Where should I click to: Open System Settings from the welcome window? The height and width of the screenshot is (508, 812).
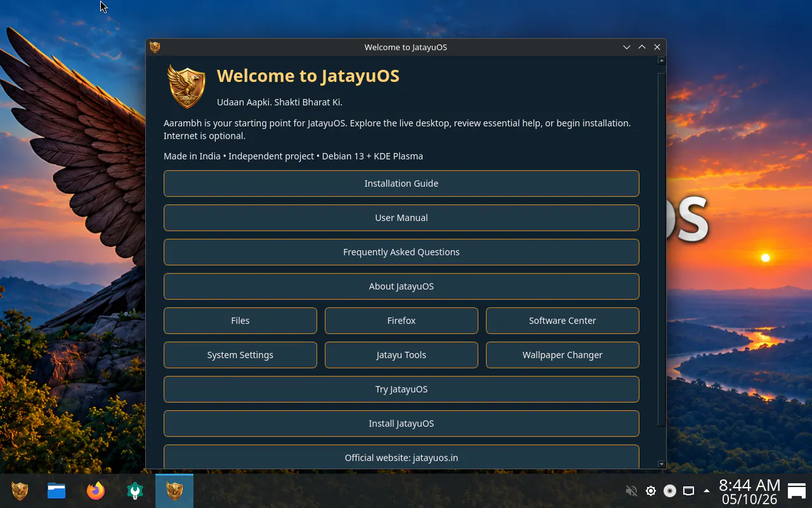(240, 355)
